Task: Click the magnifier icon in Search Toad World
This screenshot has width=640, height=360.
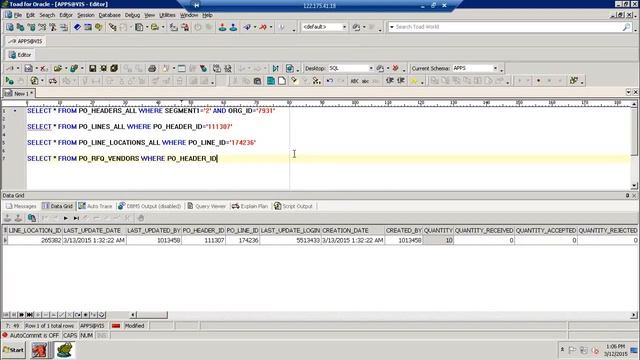Action: tap(626, 27)
